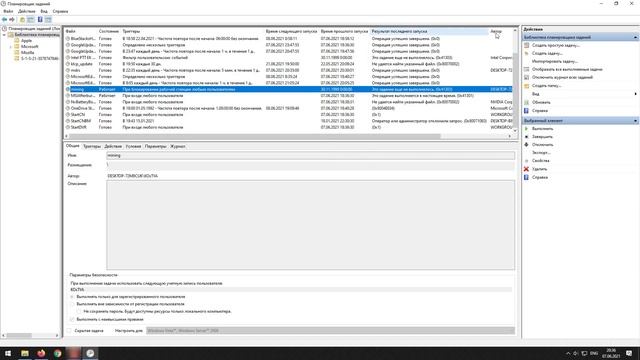The image size is (640, 360).
Task: Collapse the Выбранный элемент actions section
Action: (636, 121)
